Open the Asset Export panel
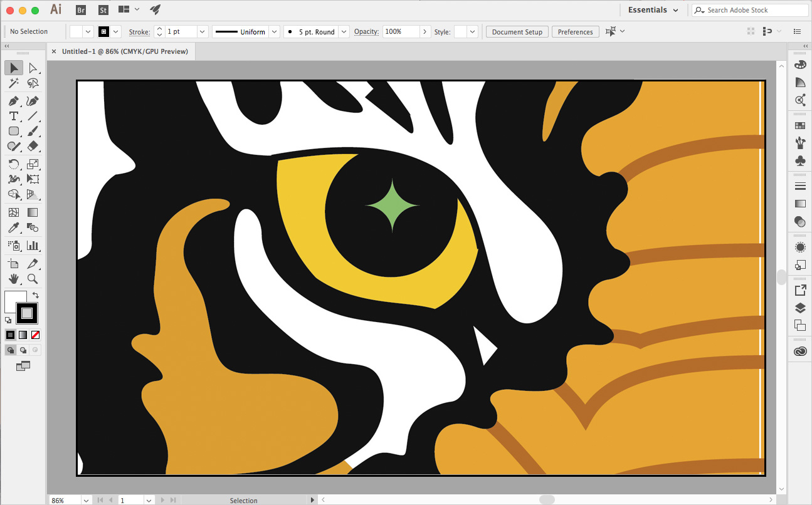This screenshot has height=505, width=812. tap(800, 290)
